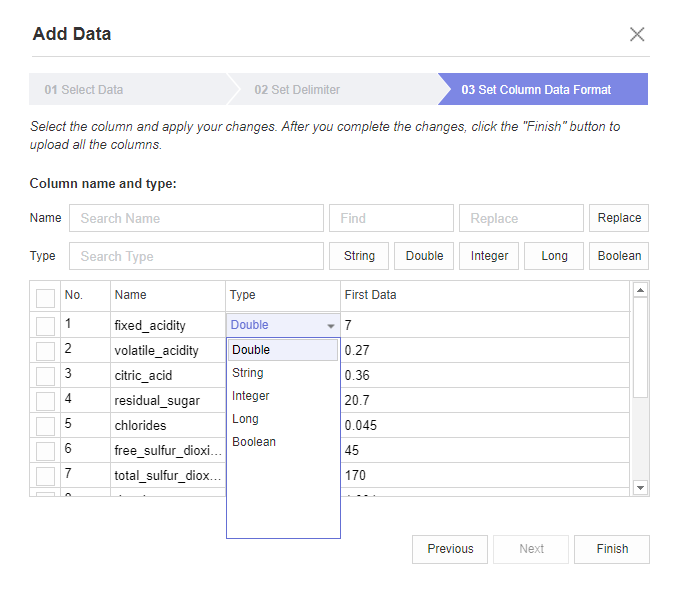This screenshot has width=678, height=594.
Task: Select Long from the type options
Action: coord(245,419)
